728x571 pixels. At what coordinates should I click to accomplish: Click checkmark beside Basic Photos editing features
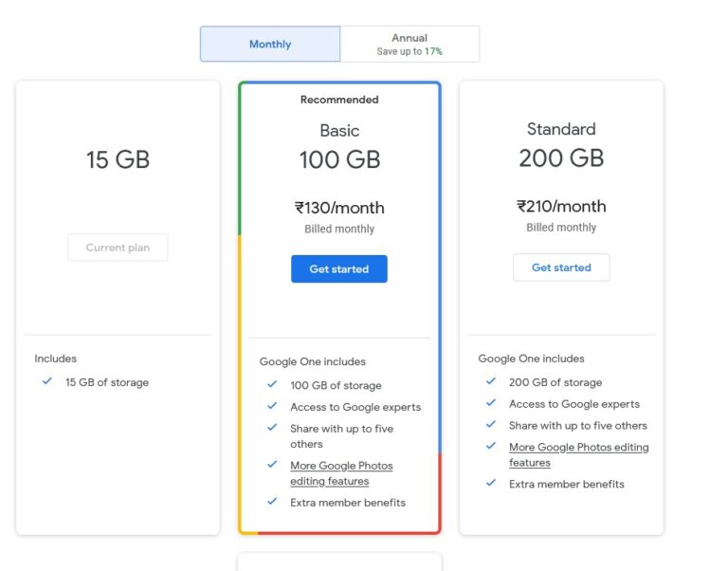pyautogui.click(x=272, y=465)
